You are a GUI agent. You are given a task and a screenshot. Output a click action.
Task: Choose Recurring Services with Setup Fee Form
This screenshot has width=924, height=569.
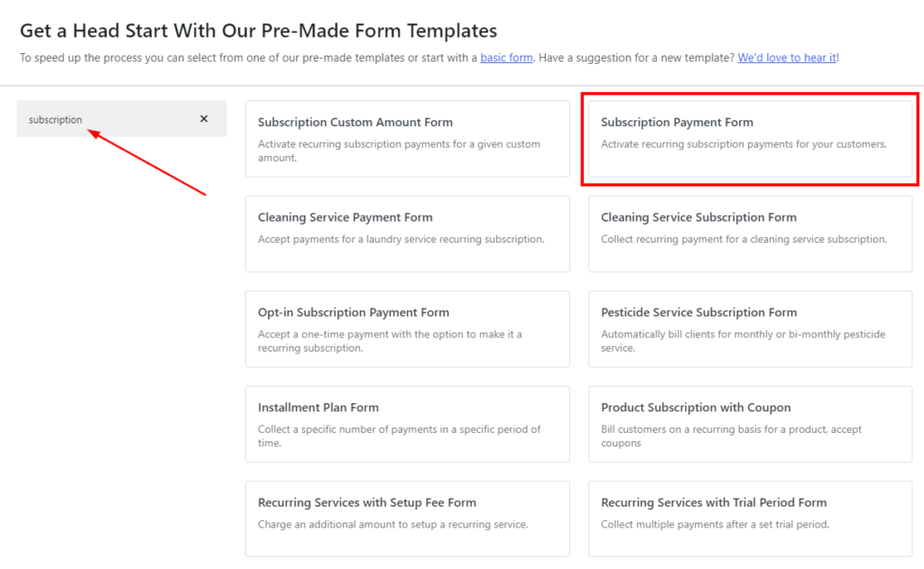coord(407,519)
